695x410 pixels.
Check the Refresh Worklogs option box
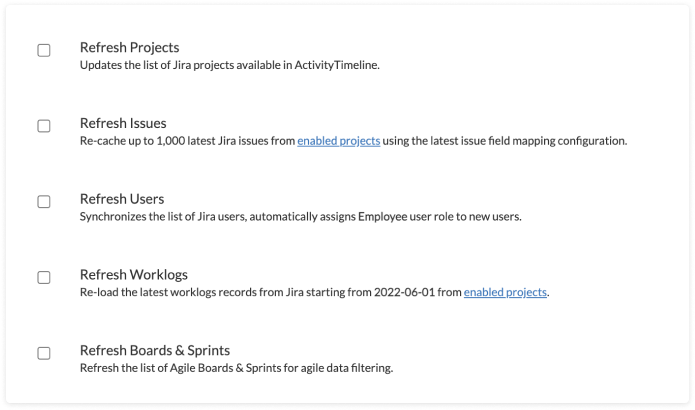click(44, 277)
